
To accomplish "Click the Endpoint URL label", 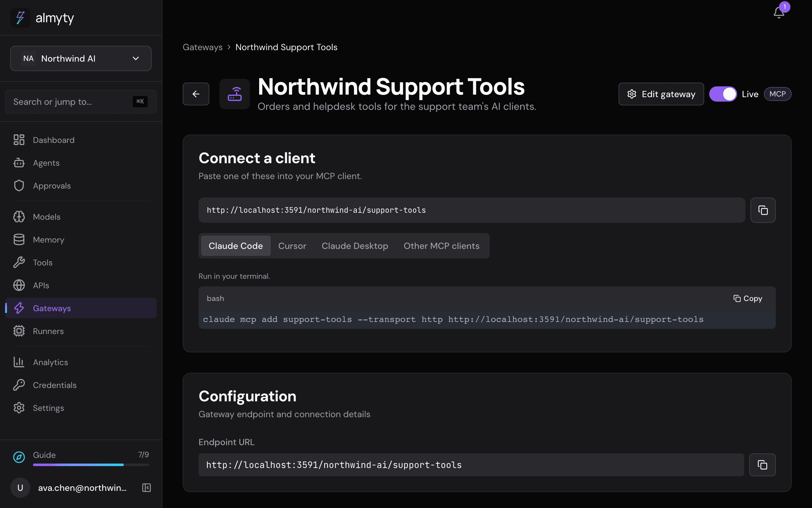I will (226, 442).
